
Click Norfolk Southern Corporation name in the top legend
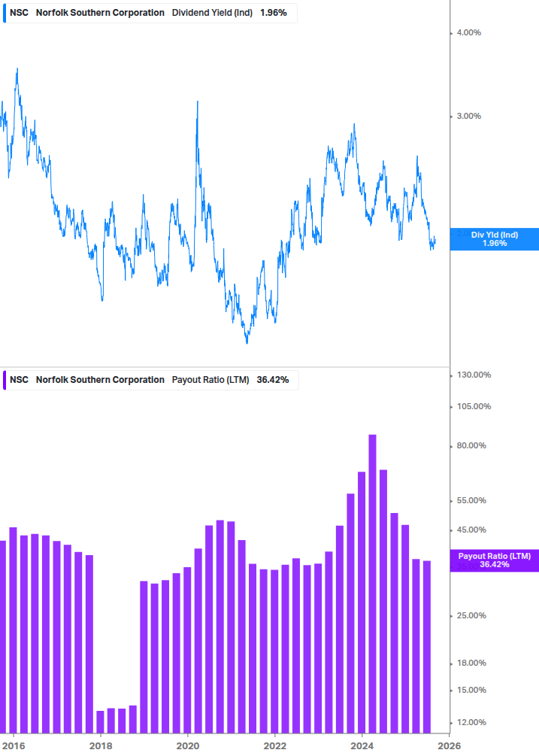100,13
